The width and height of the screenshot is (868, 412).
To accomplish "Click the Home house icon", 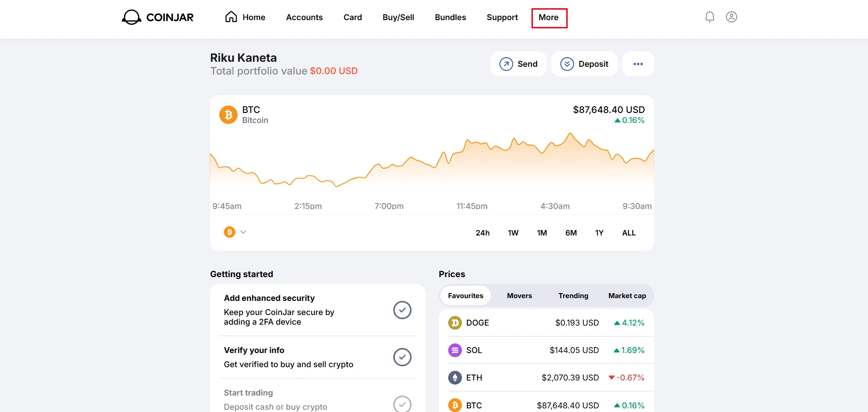I will (x=231, y=17).
